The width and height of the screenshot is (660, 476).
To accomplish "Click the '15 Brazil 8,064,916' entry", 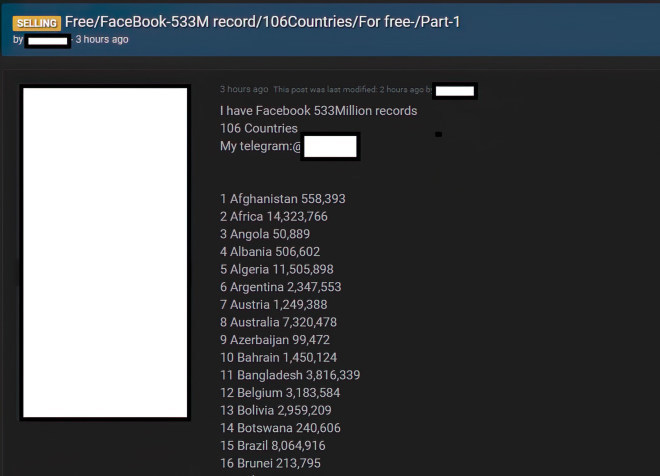I will pos(272,445).
